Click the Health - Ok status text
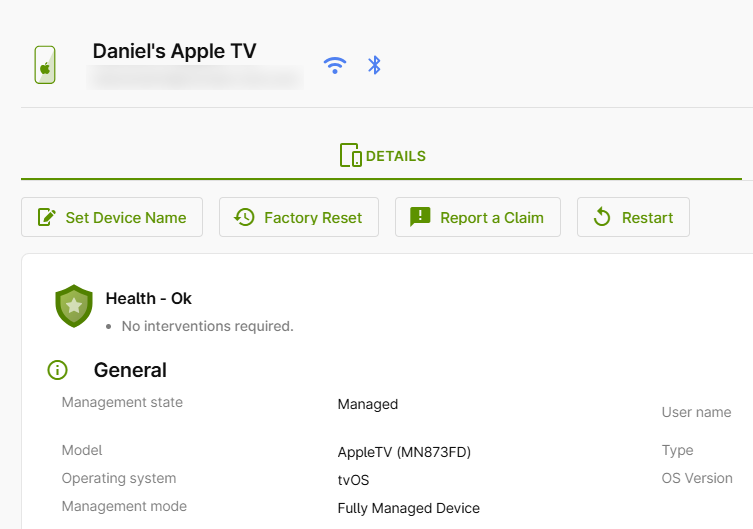 tap(148, 298)
